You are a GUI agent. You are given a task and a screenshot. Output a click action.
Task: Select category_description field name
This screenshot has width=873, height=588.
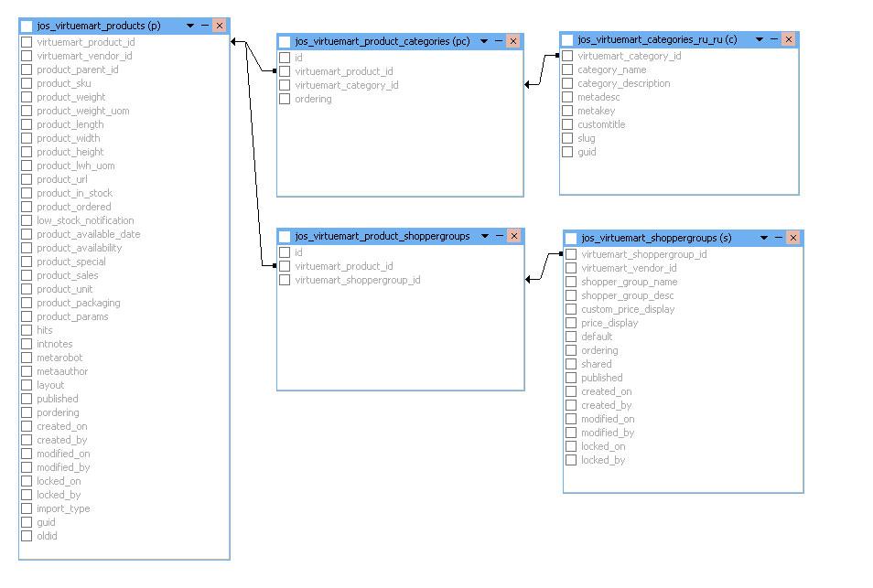[x=623, y=83]
